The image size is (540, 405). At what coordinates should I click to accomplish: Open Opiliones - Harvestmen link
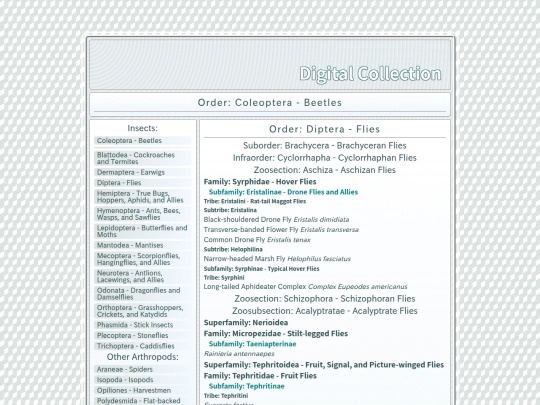click(143, 391)
